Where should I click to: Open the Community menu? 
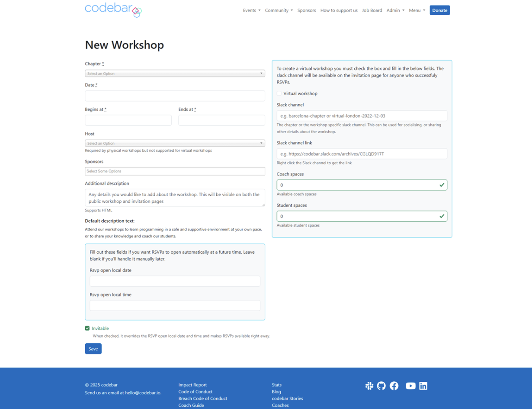[279, 10]
